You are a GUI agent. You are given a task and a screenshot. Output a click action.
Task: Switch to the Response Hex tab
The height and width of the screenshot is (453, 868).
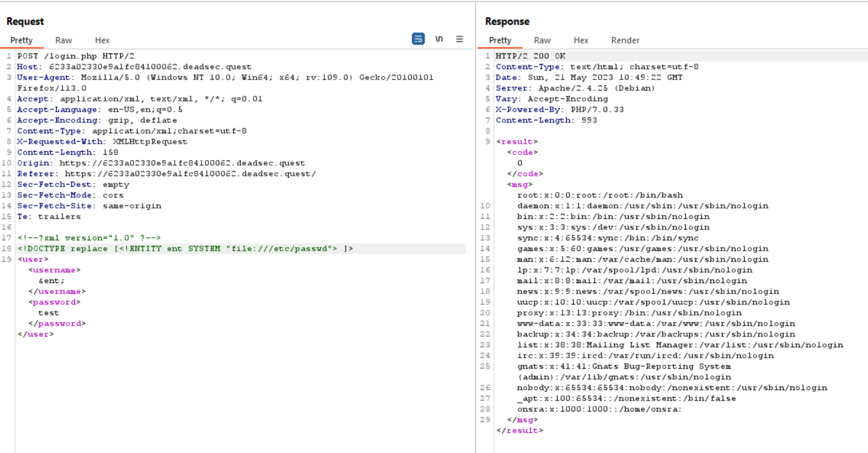tap(581, 40)
